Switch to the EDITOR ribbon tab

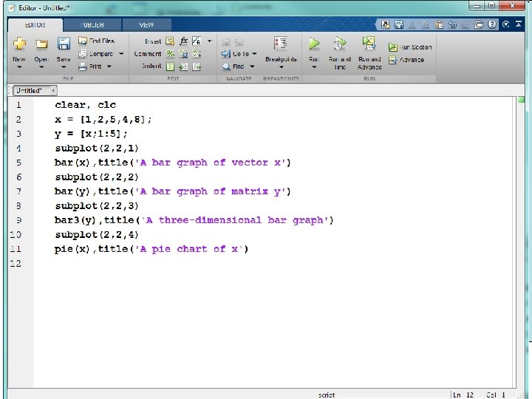point(35,25)
